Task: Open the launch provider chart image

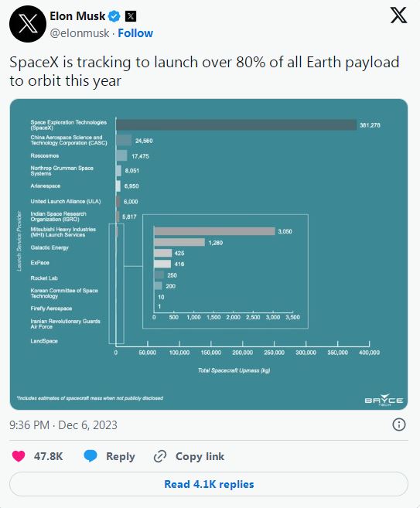Action: coord(209,254)
